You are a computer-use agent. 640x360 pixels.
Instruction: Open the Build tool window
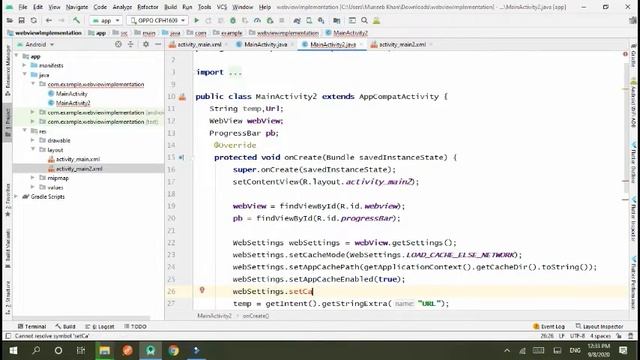(65, 327)
